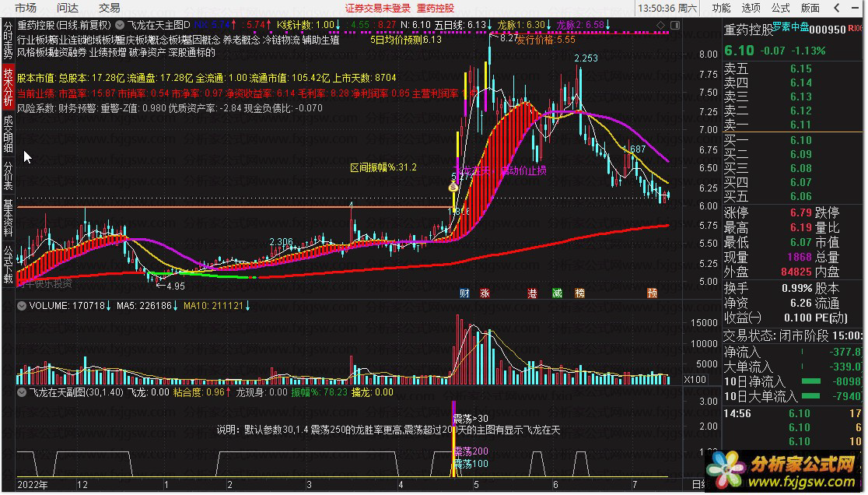Image resolution: width=868 pixels, height=495 pixels.
Task: Click the 净流入 row
Action: click(x=793, y=352)
